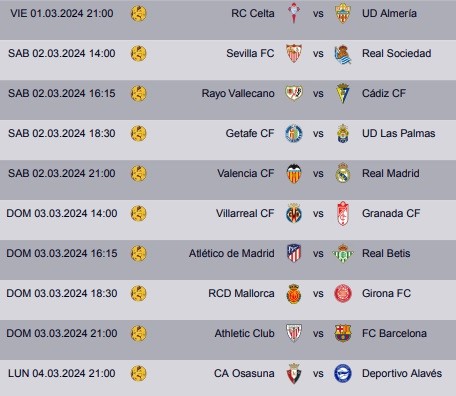The image size is (456, 396).
Task: Open the UD Las Palmas team name
Action: pos(399,133)
